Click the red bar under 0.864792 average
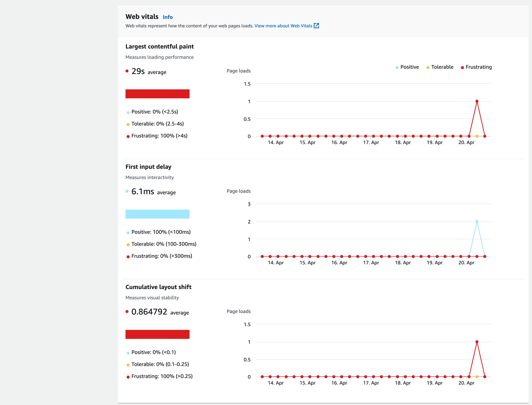The width and height of the screenshot is (532, 405). pos(157,334)
